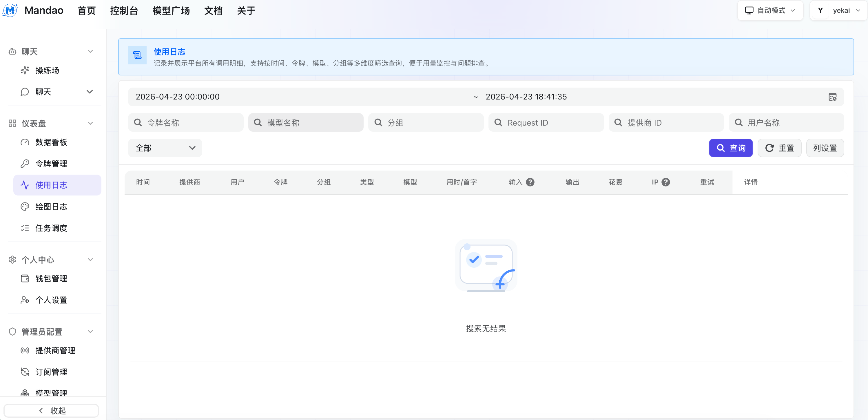Click the monitor icon in 自动模式 button
868x420 pixels.
749,10
